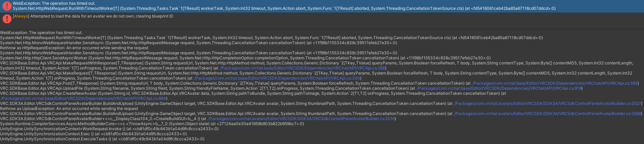
Task: Click the AsyncMethodBuilderCore ThrowAsync stack line
Action: (x=152, y=124)
